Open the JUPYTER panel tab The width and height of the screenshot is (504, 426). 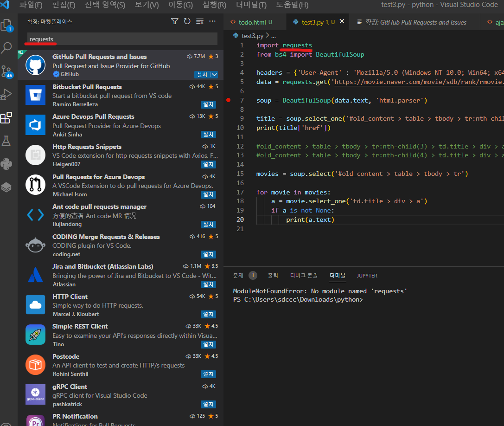click(367, 276)
